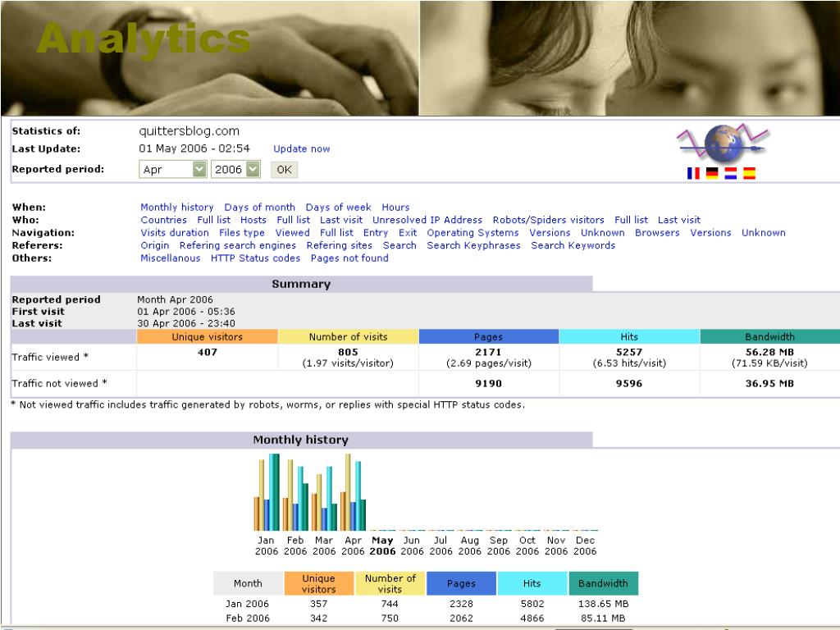Click the Jan 2006 table row
This screenshot has width=840, height=630.
click(x=426, y=604)
